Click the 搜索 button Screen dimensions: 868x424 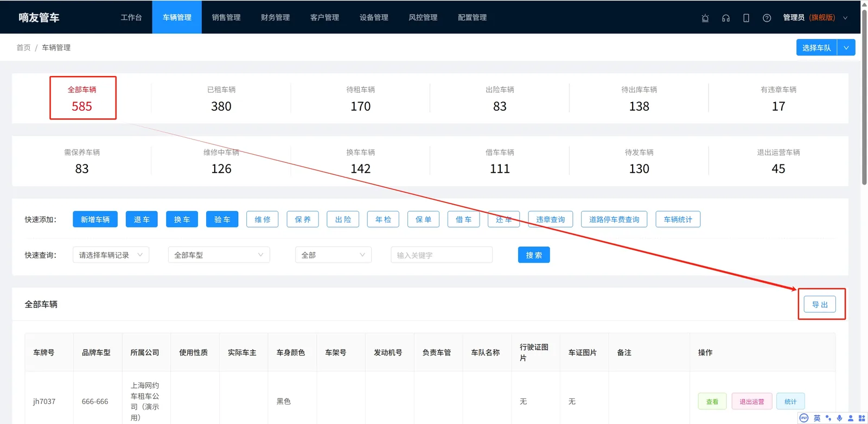(534, 255)
